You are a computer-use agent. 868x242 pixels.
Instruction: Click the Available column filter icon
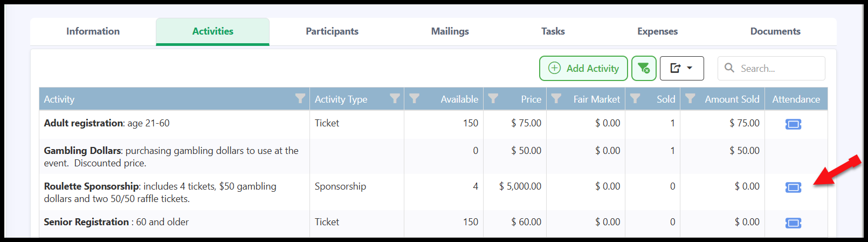[x=414, y=98]
